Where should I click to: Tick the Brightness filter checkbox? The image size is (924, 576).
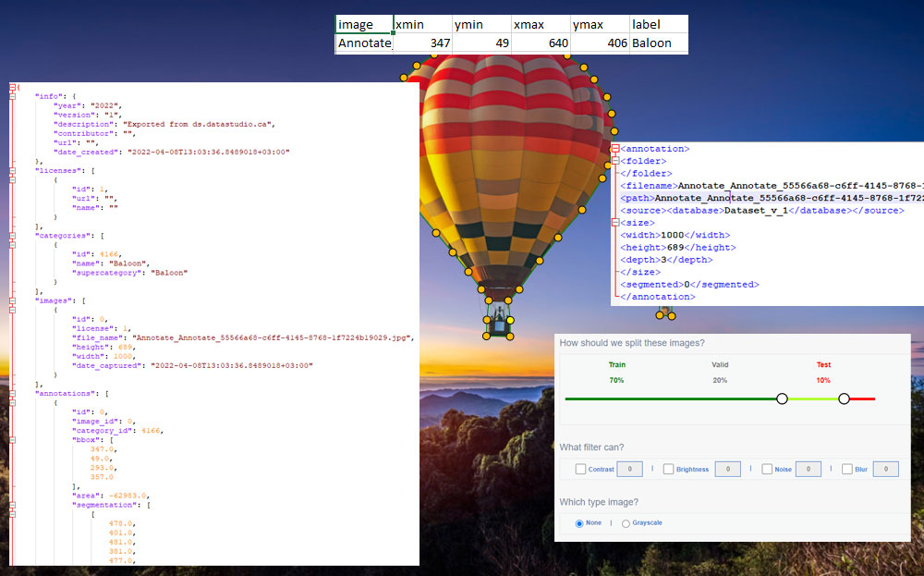coord(668,470)
